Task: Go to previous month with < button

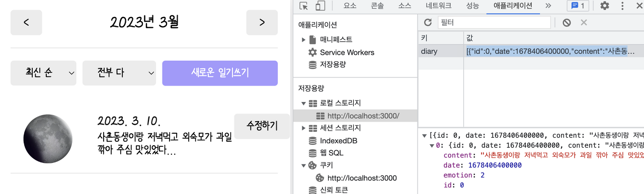Action: [26, 23]
